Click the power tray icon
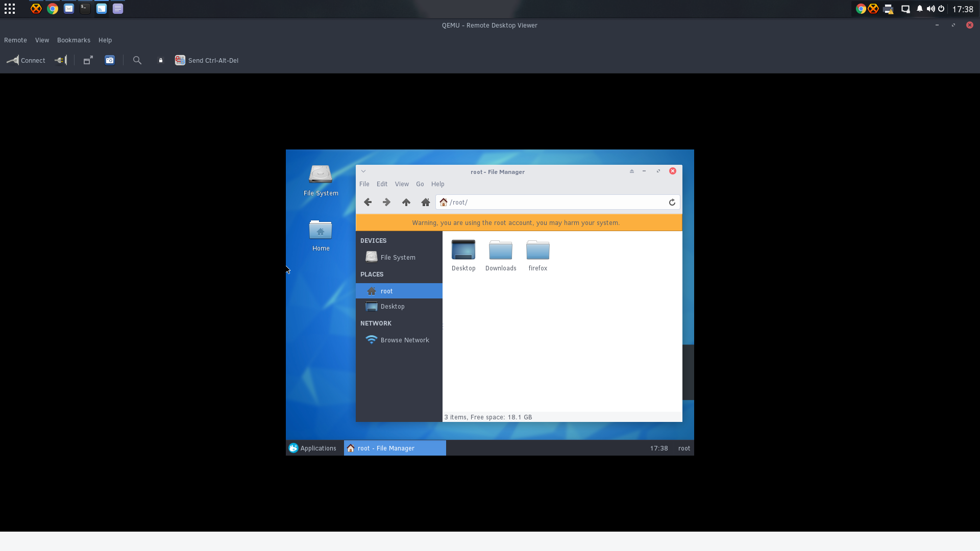This screenshot has width=980, height=551. pyautogui.click(x=941, y=9)
